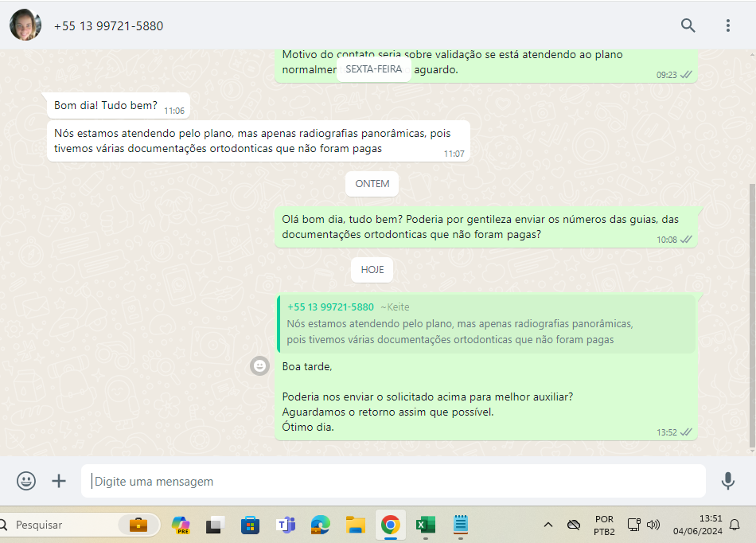This screenshot has width=756, height=543.
Task: Open the notifications bell
Action: pos(735,525)
